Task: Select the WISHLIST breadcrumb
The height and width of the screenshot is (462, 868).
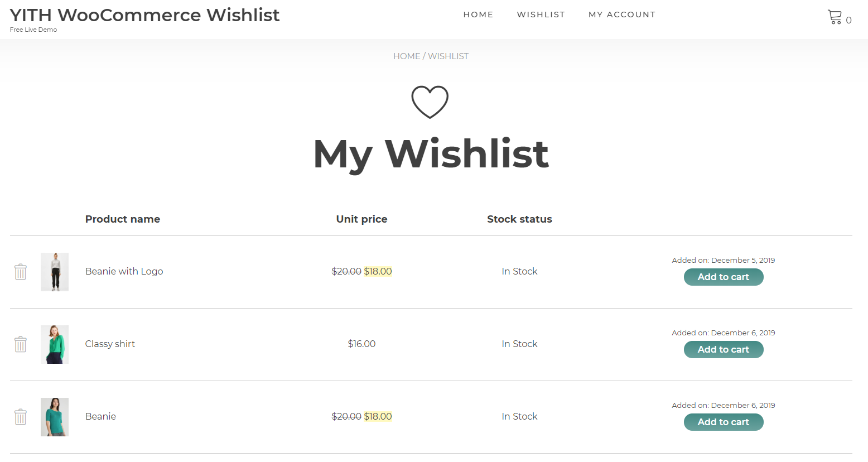Action: pyautogui.click(x=448, y=56)
